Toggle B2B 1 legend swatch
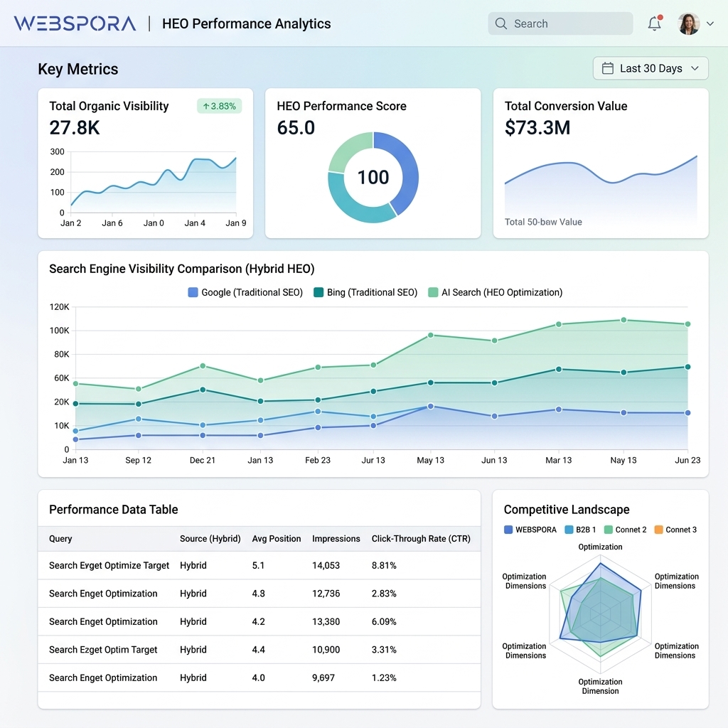Viewport: 728px width, 728px height. [569, 530]
